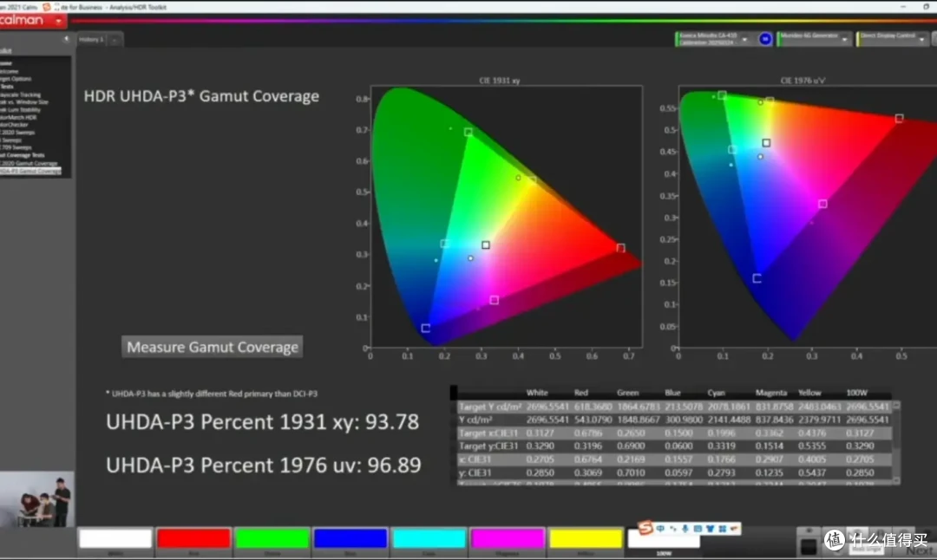Screen dimensions: 937x560
Task: Click the Red color patch swatch
Action: pos(193,538)
